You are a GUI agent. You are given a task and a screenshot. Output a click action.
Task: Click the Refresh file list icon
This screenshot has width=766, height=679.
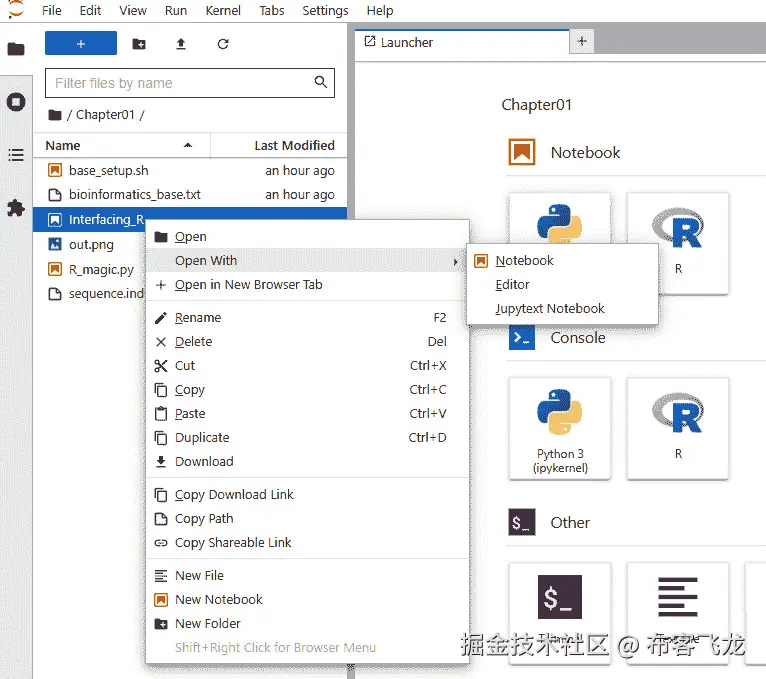(223, 44)
